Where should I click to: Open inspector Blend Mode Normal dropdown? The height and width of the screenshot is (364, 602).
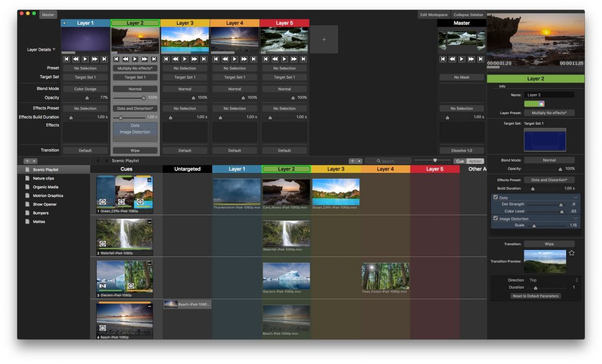pyautogui.click(x=550, y=160)
